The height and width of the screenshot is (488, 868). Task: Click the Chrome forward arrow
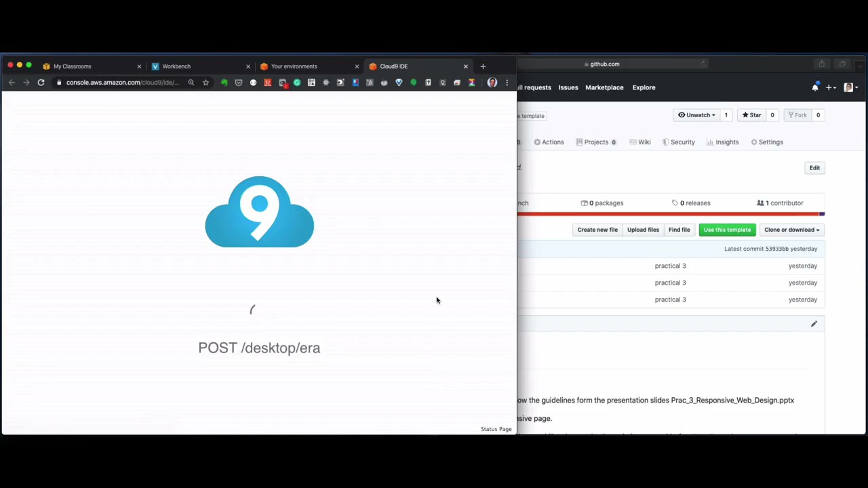click(x=26, y=83)
